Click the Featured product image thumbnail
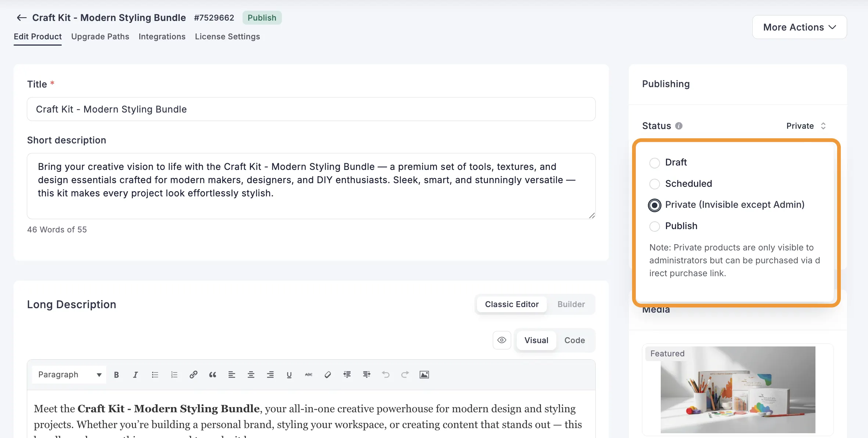Screen dimensions: 868x438 point(738,390)
